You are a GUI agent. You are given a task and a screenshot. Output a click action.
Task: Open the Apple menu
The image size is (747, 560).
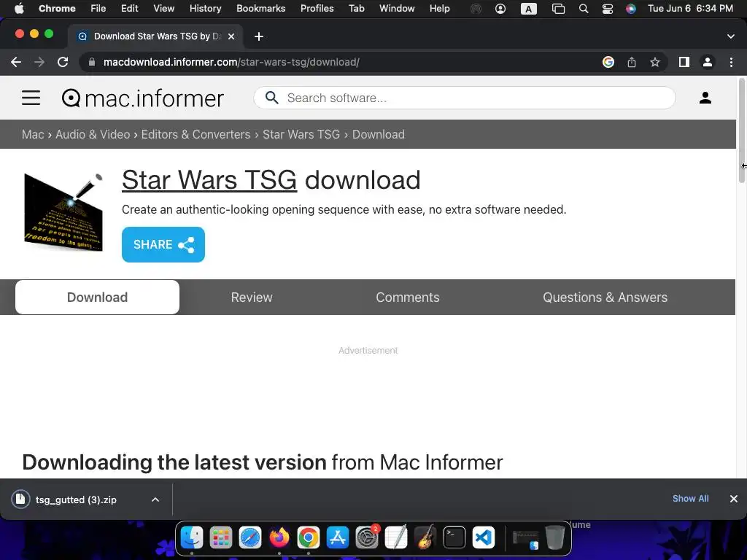click(x=19, y=8)
